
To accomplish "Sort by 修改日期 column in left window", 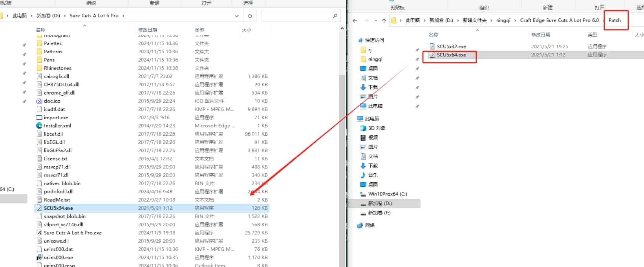I will click(x=148, y=30).
